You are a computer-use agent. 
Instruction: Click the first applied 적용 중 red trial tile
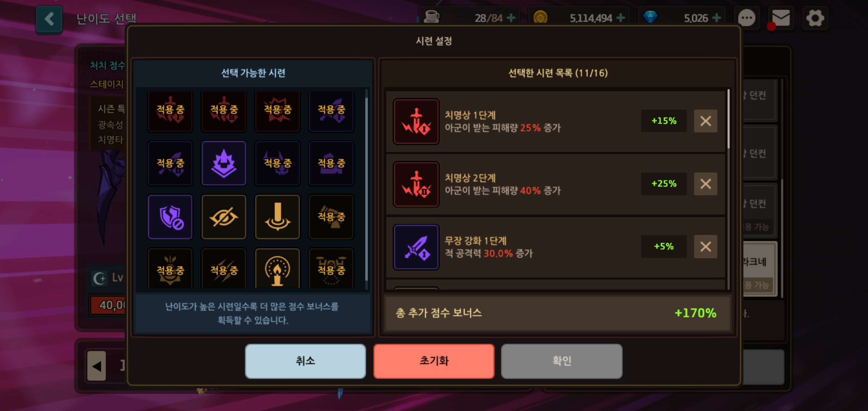point(170,110)
